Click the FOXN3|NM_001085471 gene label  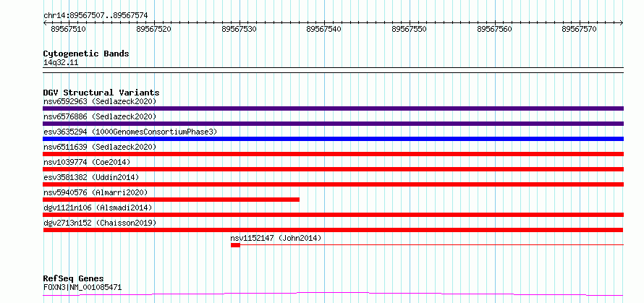[82, 287]
